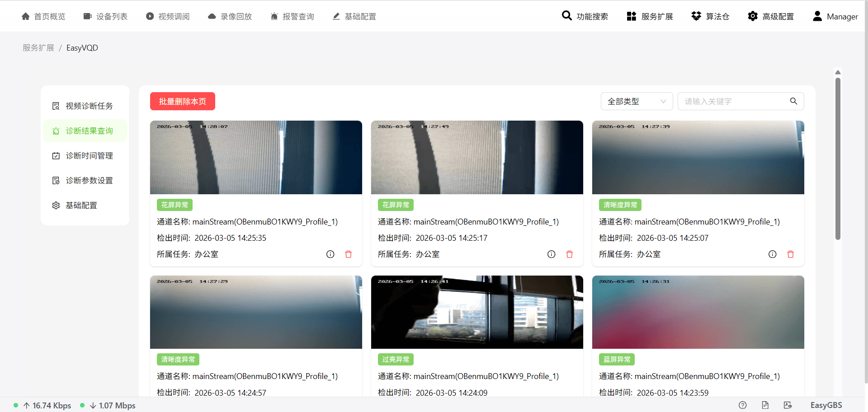The height and width of the screenshot is (412, 868).
Task: Click help question mark icon in footer
Action: [x=743, y=405]
